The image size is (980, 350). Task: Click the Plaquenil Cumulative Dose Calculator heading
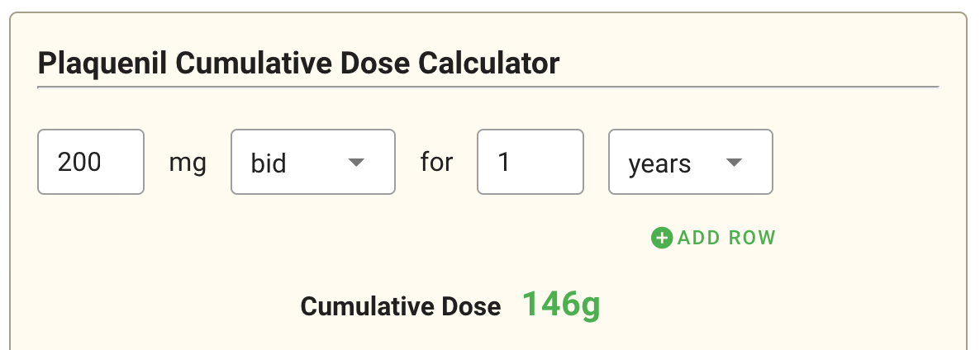pyautogui.click(x=299, y=63)
